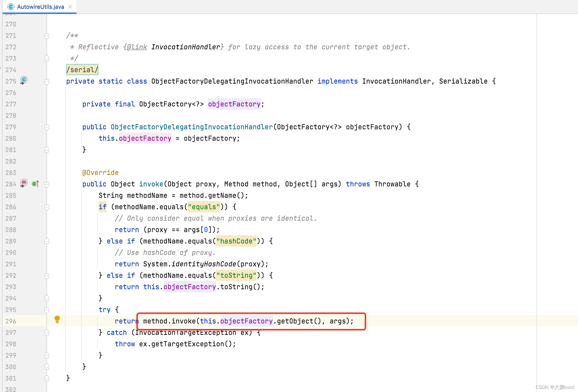
Task: Click the @link tag in the Javadoc
Action: 137,47
